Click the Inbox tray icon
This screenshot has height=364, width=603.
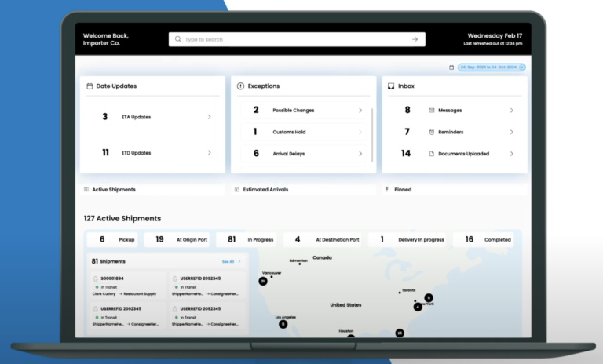391,86
